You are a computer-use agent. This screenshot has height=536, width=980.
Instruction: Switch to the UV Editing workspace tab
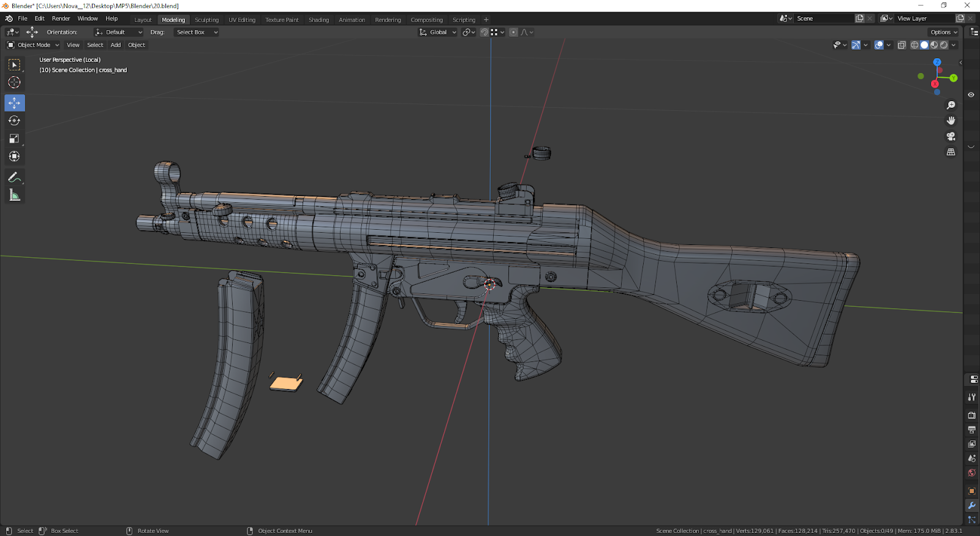242,20
